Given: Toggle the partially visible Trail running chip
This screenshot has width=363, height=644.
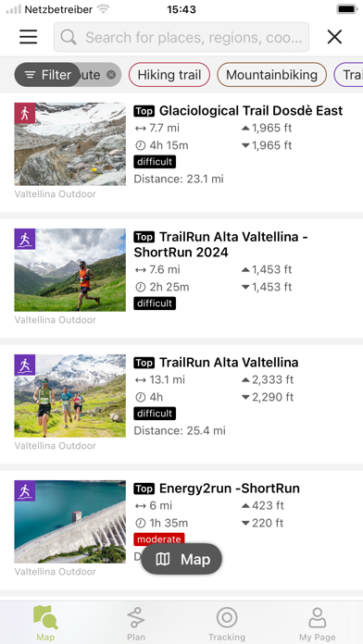Looking at the screenshot, I should (348, 75).
